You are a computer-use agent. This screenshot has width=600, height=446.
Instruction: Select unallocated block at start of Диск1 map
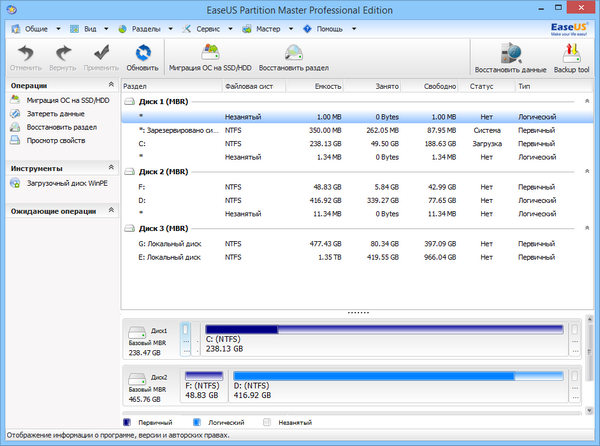coord(185,339)
